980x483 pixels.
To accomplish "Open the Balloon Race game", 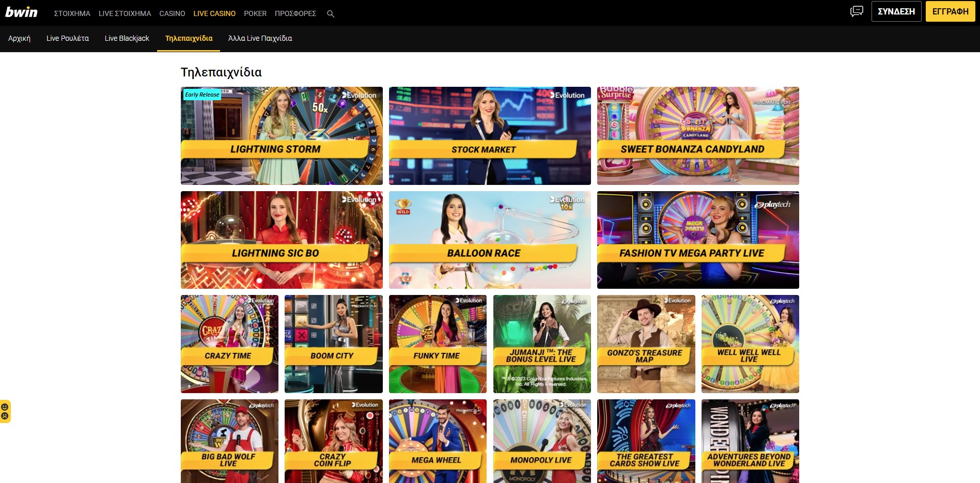I will click(489, 240).
